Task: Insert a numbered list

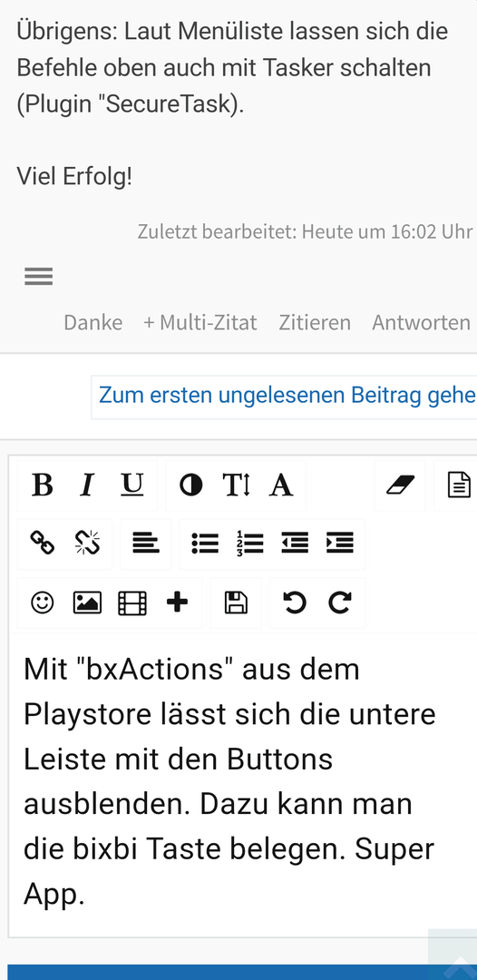Action: (249, 544)
